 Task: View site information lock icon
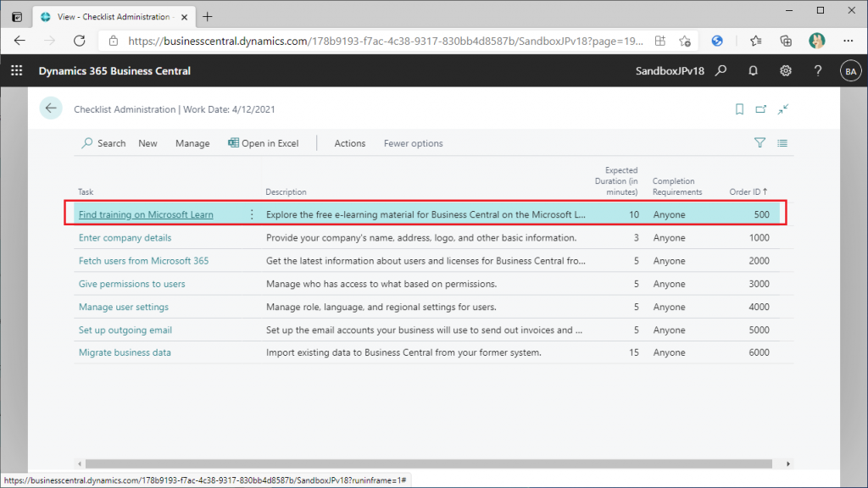pos(114,41)
